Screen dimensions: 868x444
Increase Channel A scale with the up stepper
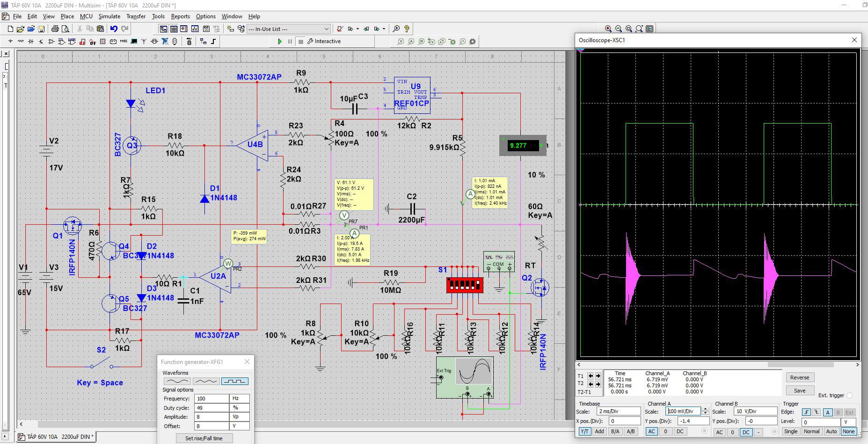click(x=705, y=409)
